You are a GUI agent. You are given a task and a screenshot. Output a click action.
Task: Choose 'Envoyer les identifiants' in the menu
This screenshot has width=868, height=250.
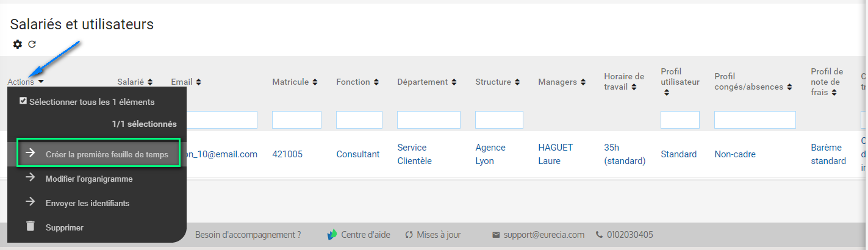(87, 203)
